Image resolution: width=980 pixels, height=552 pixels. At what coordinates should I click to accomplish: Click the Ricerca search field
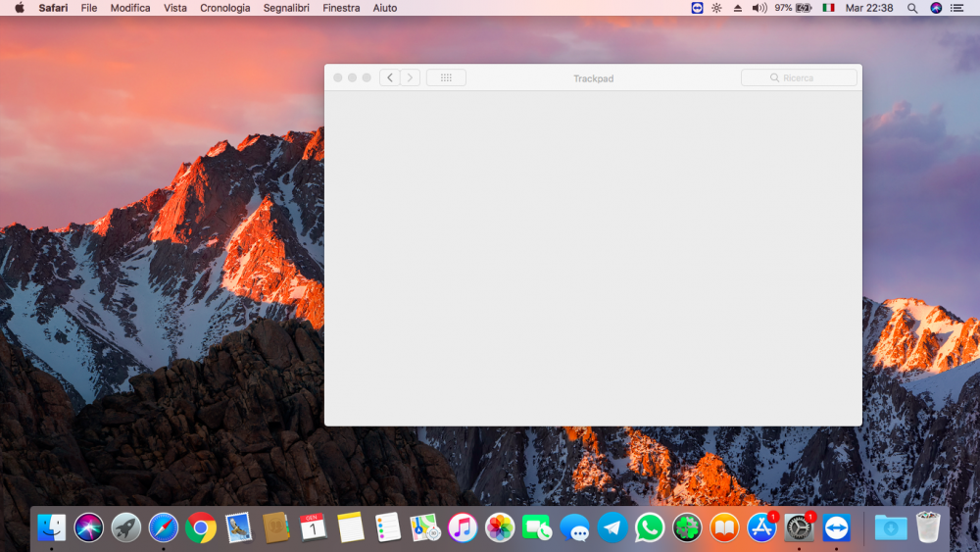799,77
